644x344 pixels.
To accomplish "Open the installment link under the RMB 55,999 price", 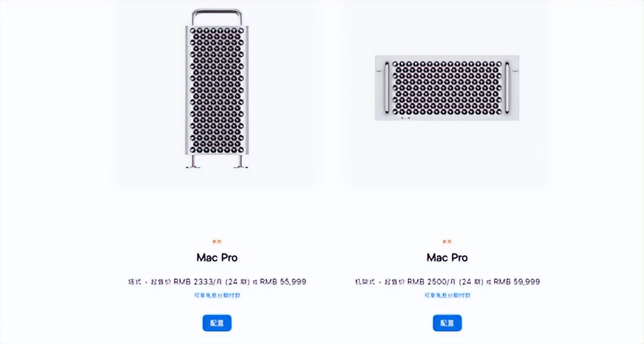I will point(217,295).
